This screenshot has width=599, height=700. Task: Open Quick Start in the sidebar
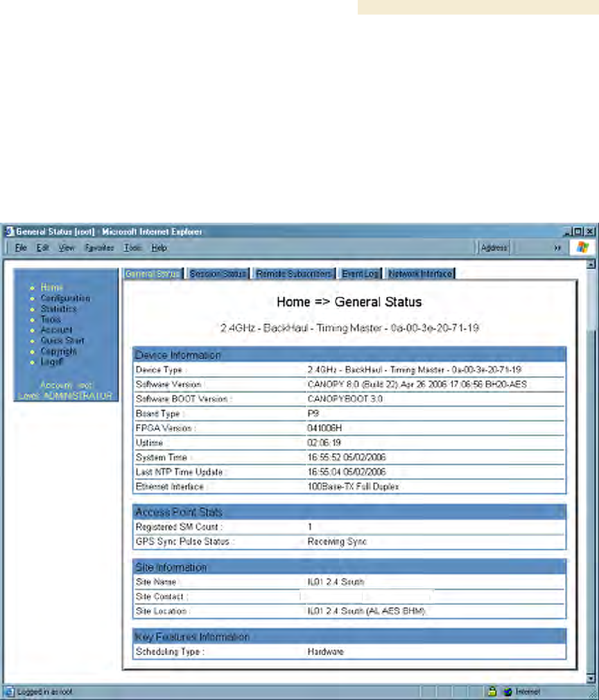(x=62, y=340)
